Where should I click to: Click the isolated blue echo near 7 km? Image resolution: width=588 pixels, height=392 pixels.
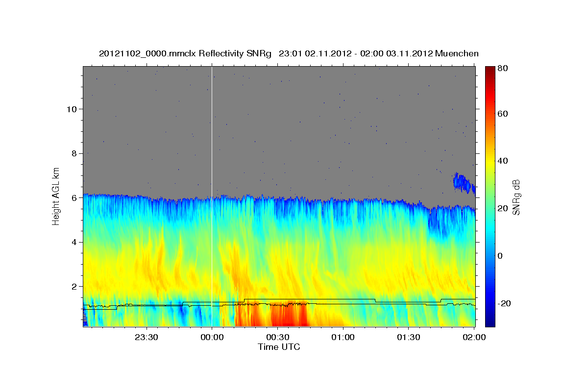click(x=464, y=183)
